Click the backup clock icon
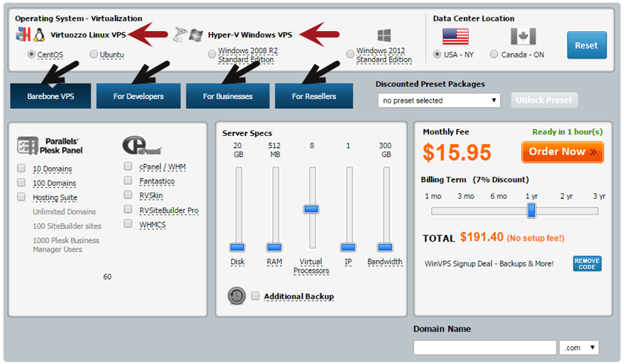Viewport: 624px width, 364px height. 236,296
